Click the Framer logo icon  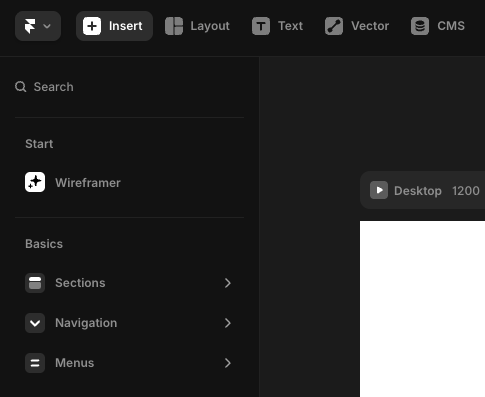click(x=30, y=26)
